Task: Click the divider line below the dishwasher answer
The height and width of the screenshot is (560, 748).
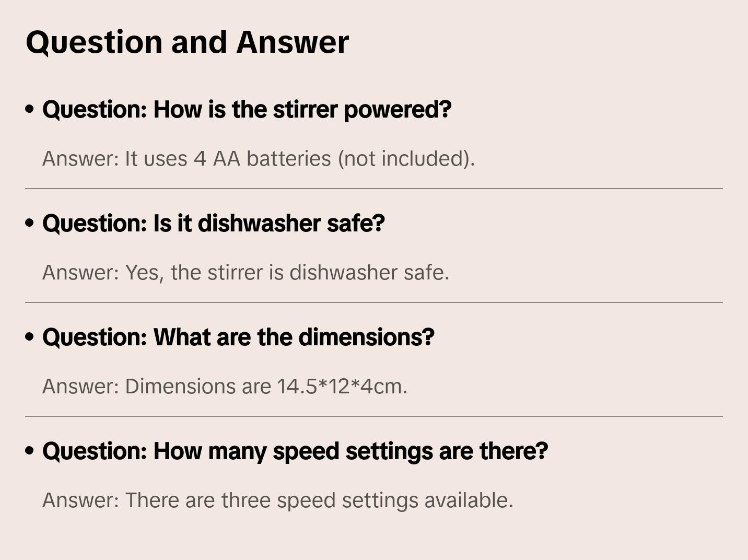Action: click(374, 302)
